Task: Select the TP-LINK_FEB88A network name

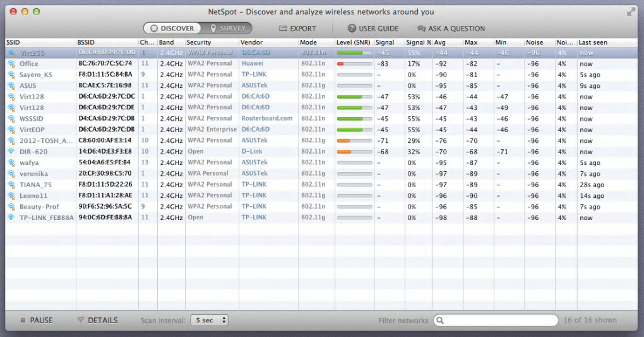Action: [x=47, y=218]
